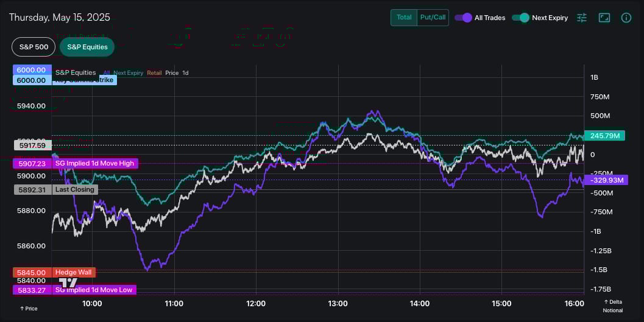This screenshot has height=322, width=644.
Task: Click the Last Closing label
Action: pyautogui.click(x=75, y=189)
